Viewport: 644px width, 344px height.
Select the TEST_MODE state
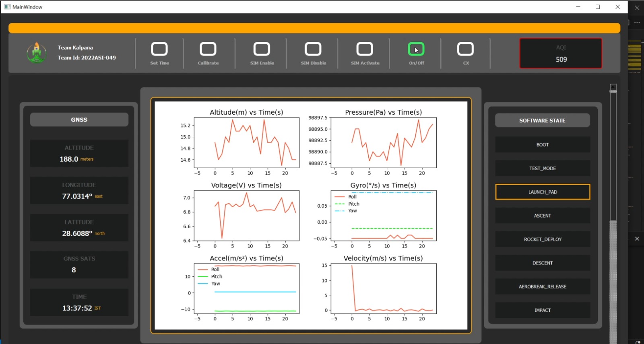(542, 169)
